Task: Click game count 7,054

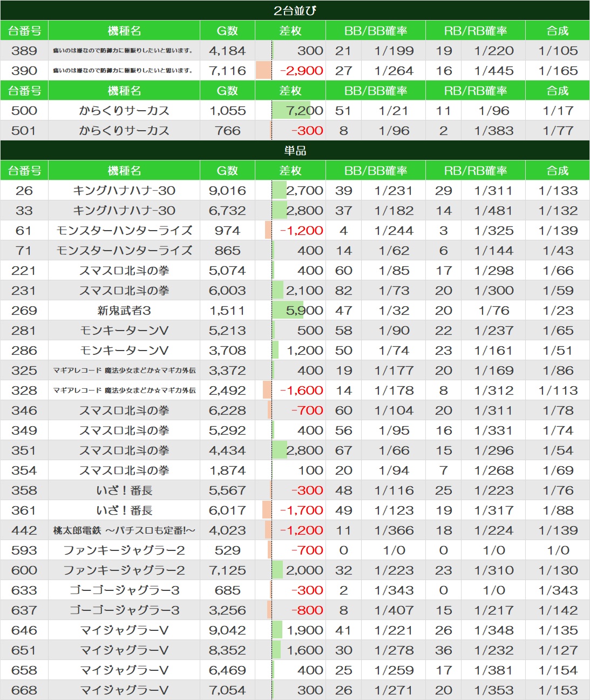Action: tap(227, 690)
